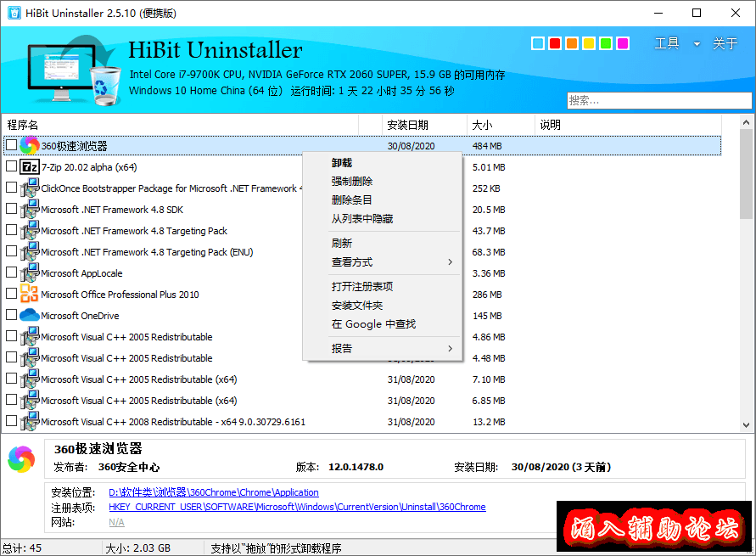Click the icon of the 7.10 MB Visual C++ 2005 (x64) entry

tap(30, 379)
